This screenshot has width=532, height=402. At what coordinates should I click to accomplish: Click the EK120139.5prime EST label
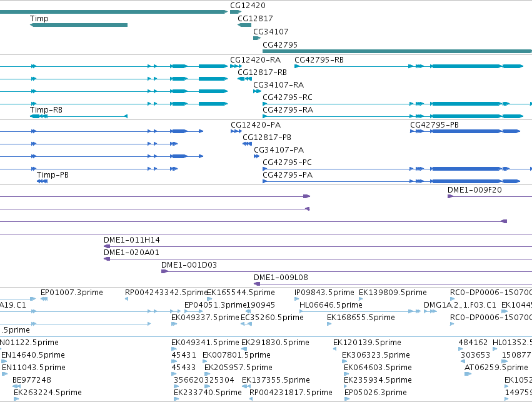[x=367, y=343]
